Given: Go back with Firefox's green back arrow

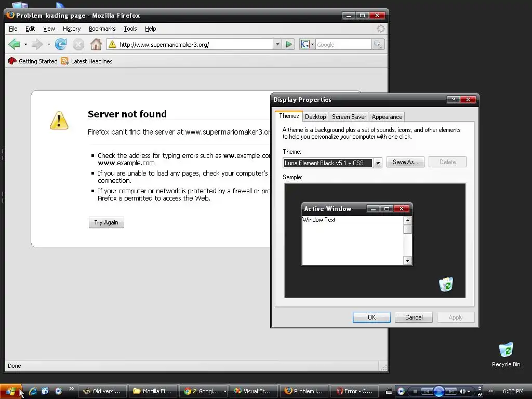Looking at the screenshot, I should click(14, 44).
